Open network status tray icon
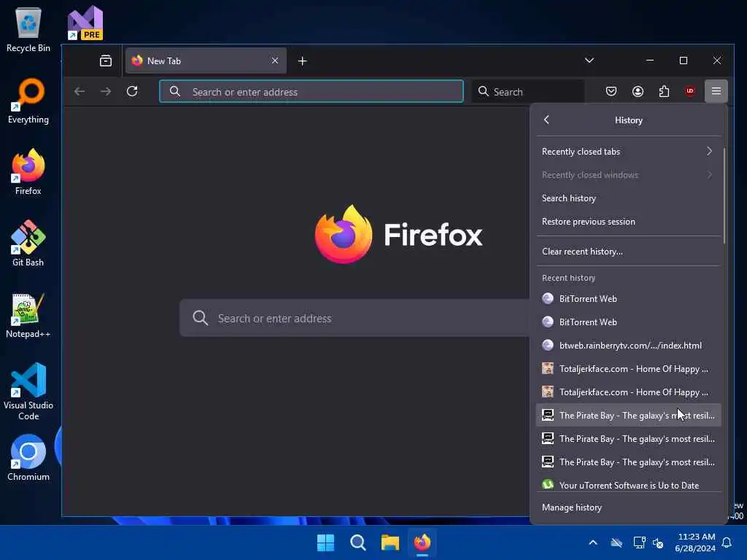 (639, 542)
